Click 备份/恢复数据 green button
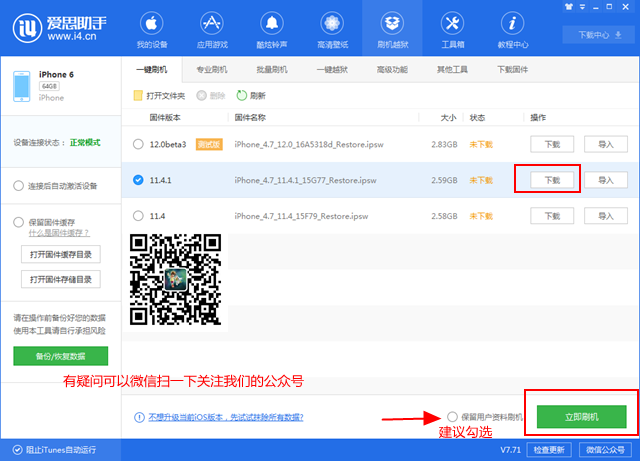 tap(60, 356)
